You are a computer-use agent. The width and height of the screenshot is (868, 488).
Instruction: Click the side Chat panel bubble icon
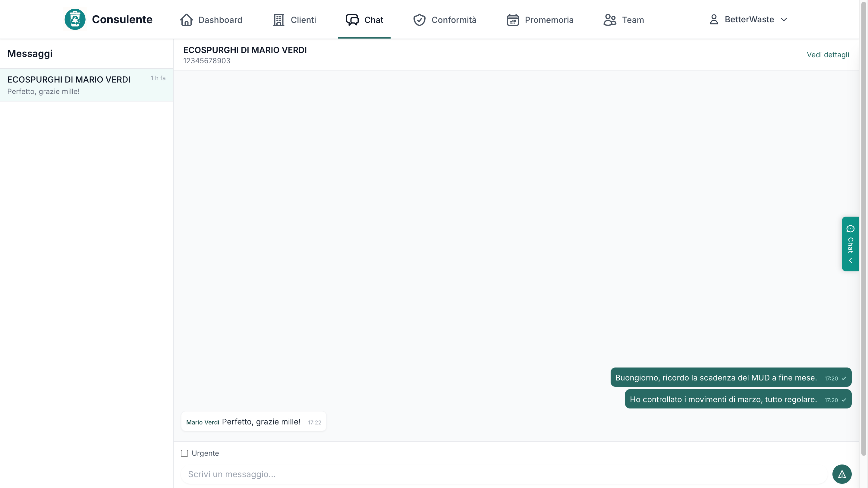851,229
